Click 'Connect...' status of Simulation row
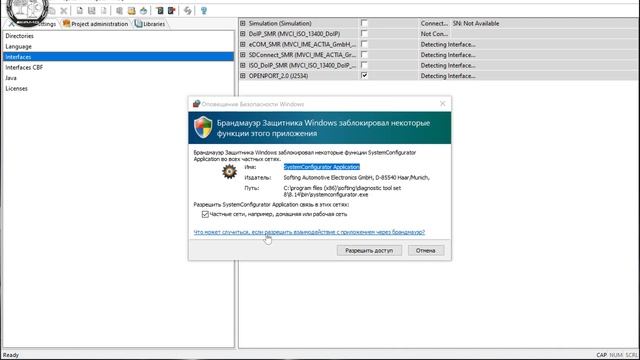 click(434, 23)
